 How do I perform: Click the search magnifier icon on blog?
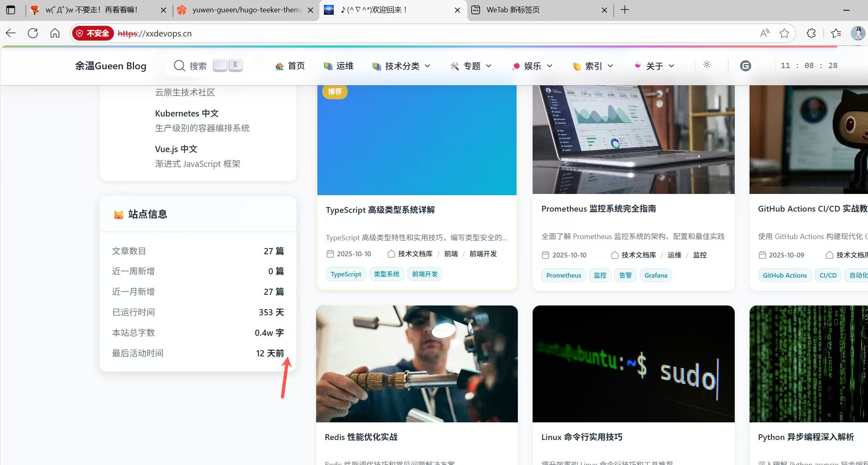179,66
